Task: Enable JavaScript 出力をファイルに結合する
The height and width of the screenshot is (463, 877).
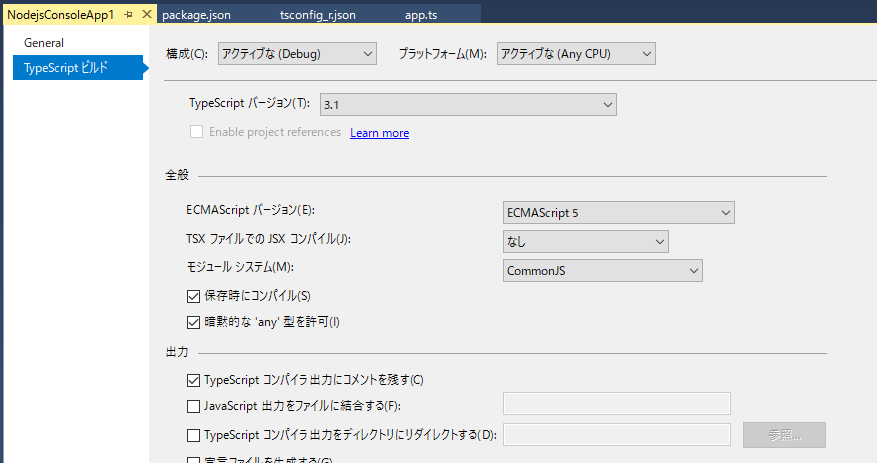Action: click(194, 406)
